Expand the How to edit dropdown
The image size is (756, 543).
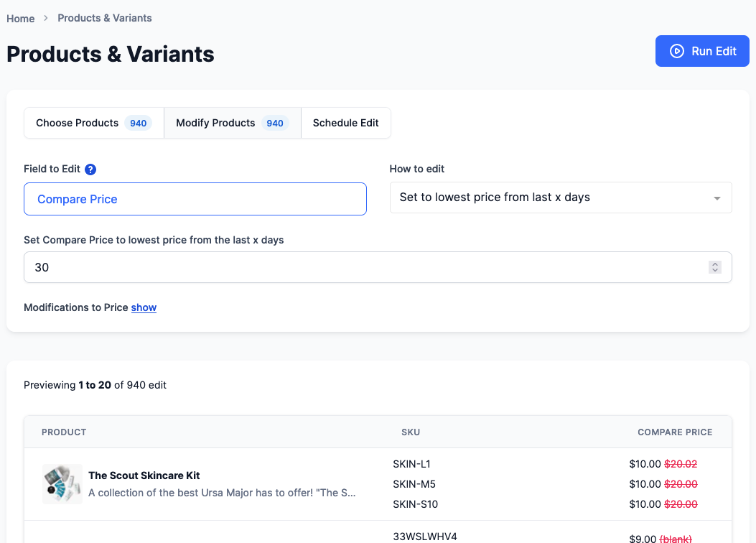[561, 198]
